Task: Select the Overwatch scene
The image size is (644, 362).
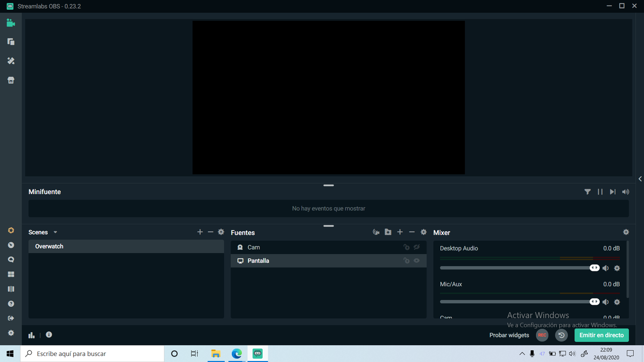Action: tap(126, 246)
